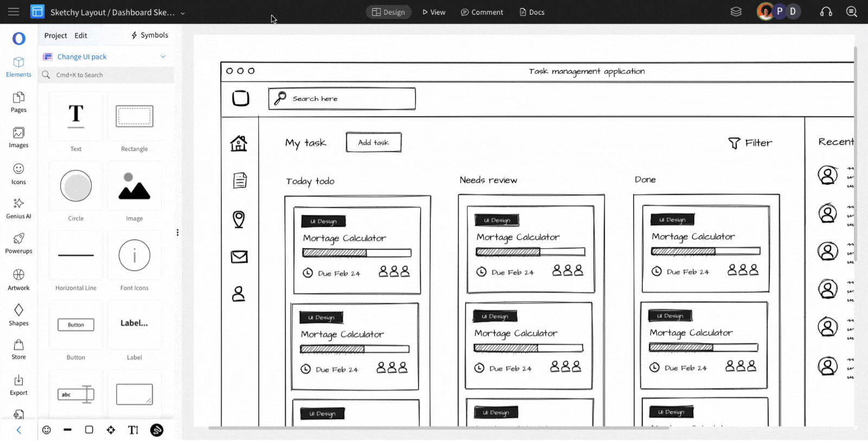Toggle the sketchy style black icon
Image resolution: width=868 pixels, height=441 pixels.
coord(157,430)
